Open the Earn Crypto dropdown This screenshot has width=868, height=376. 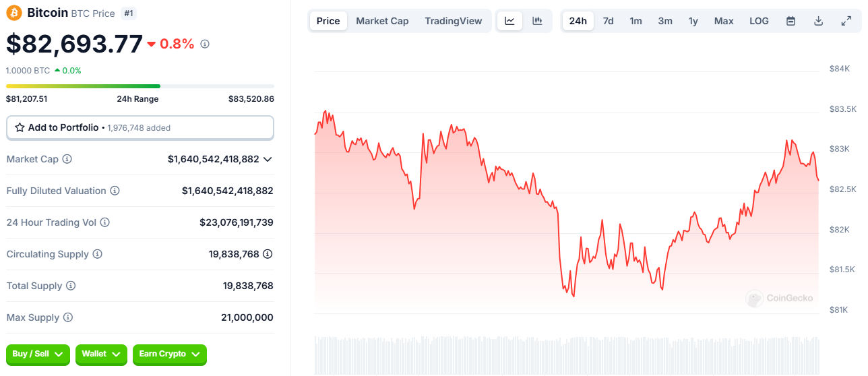coord(169,354)
